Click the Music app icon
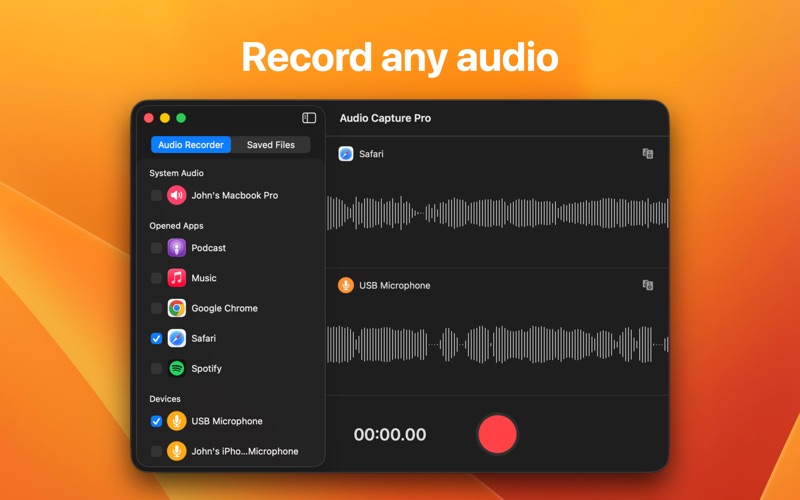800x500 pixels. pos(177,278)
